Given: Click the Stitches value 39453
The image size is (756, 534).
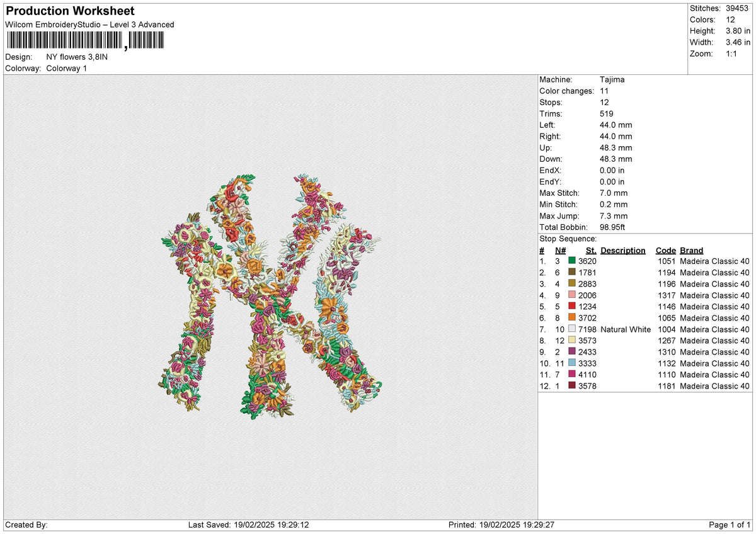Looking at the screenshot, I should coord(738,8).
